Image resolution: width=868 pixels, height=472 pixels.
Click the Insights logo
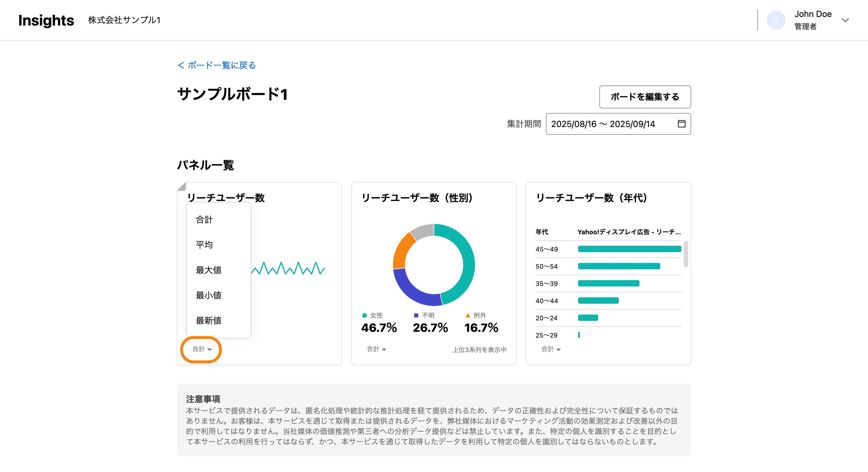(46, 20)
